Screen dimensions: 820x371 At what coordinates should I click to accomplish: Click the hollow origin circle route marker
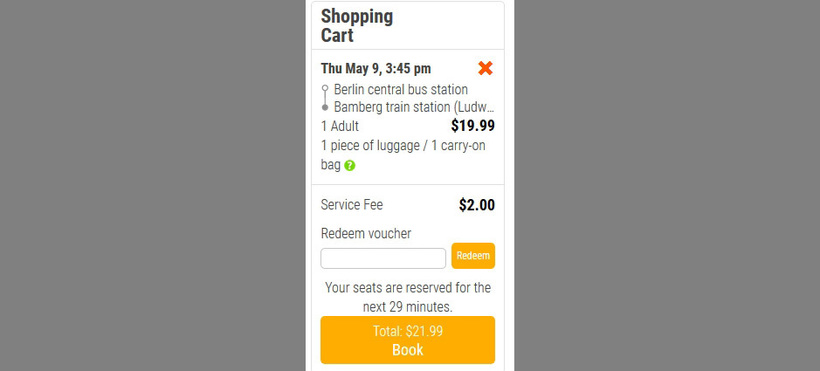[325, 88]
